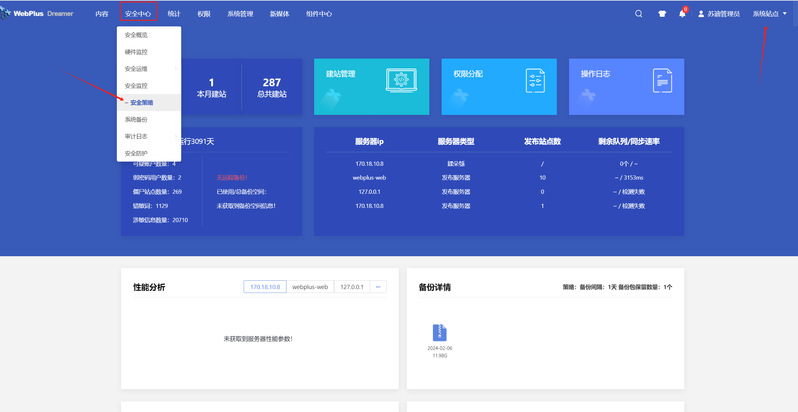Open the 统计 top menu
The height and width of the screenshot is (412, 798).
[174, 14]
